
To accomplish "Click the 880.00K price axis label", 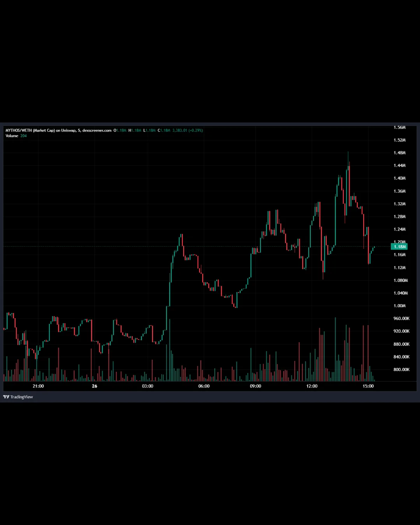I will [x=401, y=344].
